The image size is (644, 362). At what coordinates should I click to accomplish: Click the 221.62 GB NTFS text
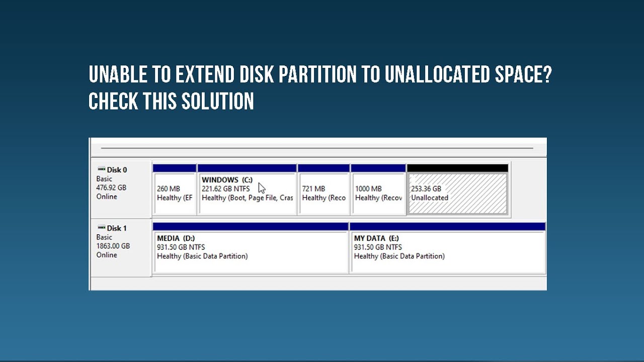[226, 189]
